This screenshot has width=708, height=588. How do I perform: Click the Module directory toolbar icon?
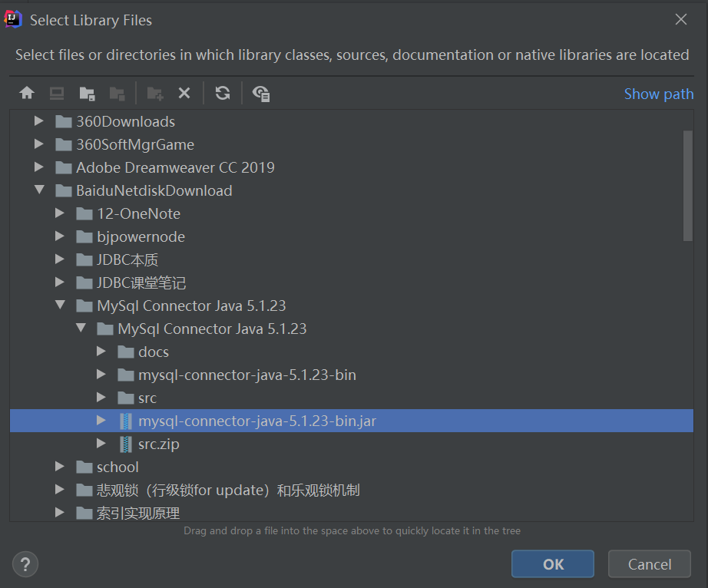point(117,94)
